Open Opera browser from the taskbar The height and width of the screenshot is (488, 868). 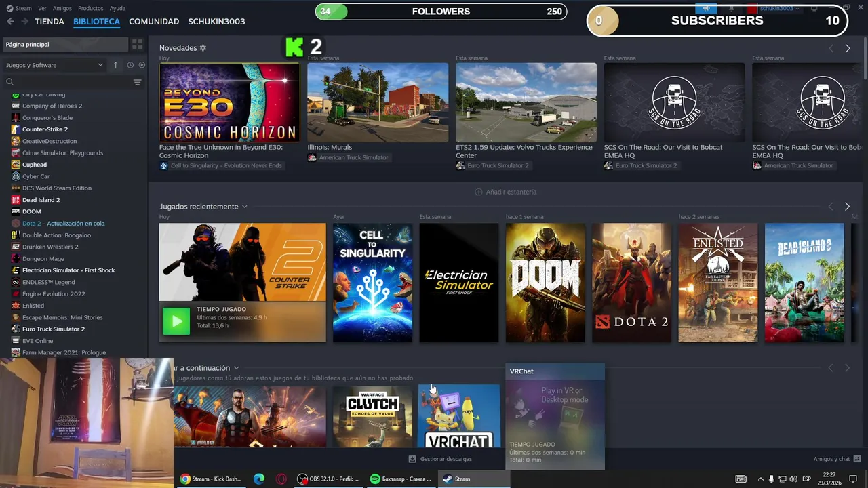pyautogui.click(x=281, y=479)
